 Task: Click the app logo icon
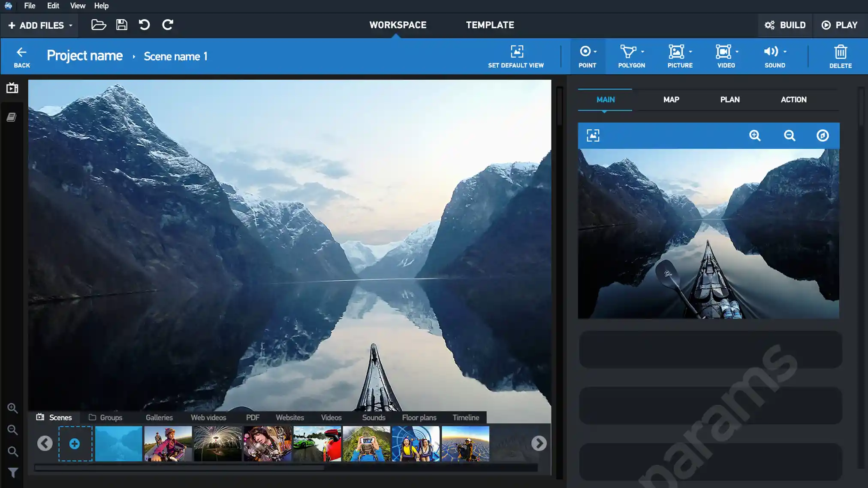[x=8, y=6]
